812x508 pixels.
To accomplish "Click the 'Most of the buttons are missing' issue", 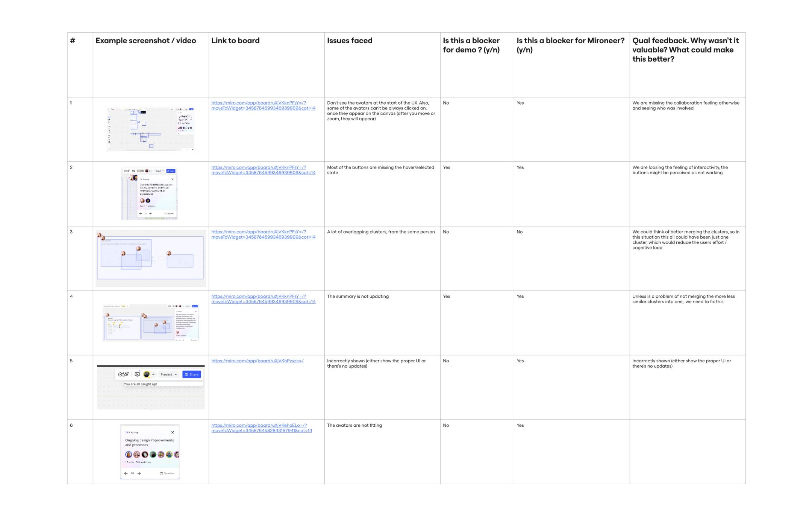I will pos(380,170).
